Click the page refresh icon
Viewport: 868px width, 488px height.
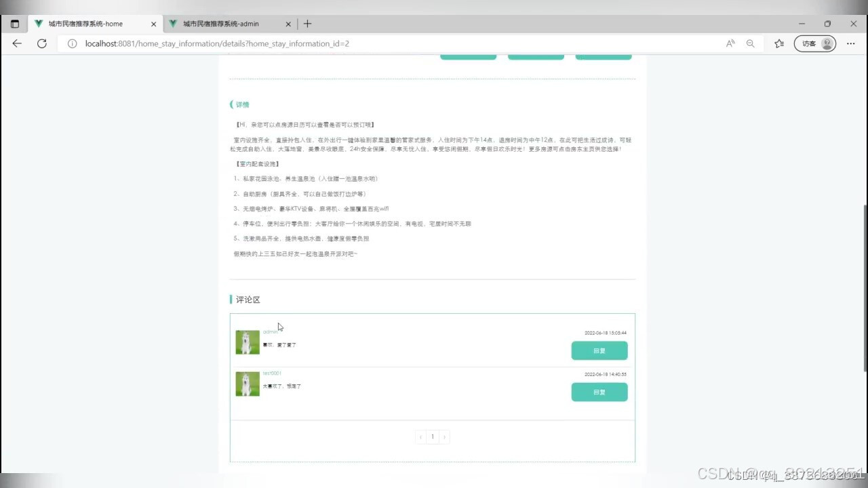[41, 43]
